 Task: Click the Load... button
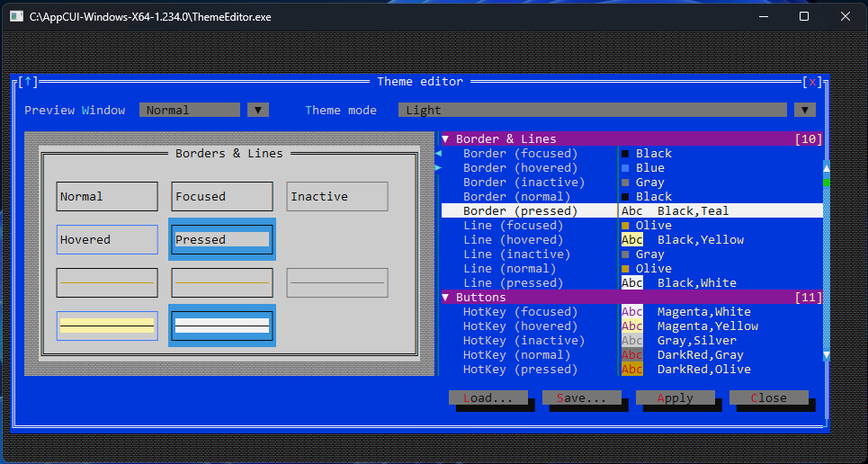pyautogui.click(x=488, y=397)
